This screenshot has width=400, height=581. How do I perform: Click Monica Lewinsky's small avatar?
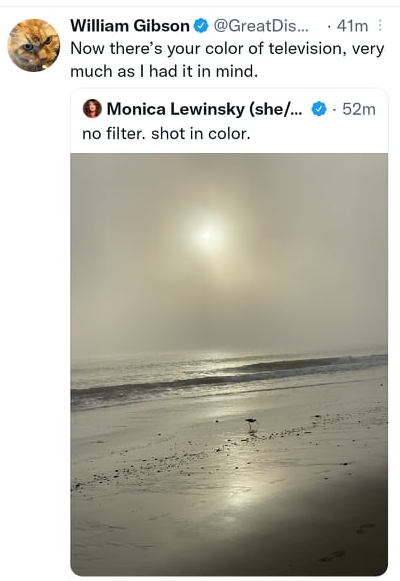coord(92,109)
